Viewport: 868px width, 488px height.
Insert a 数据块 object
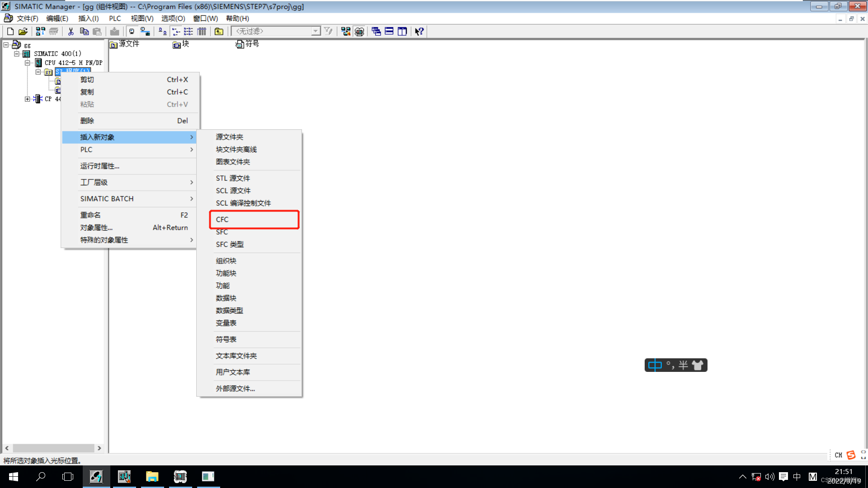250,298
